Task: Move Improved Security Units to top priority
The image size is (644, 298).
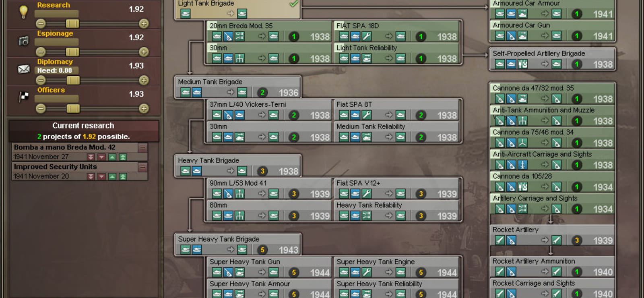Action: 123,176
